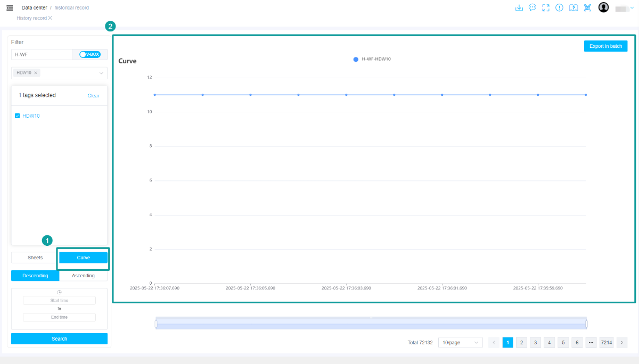Select Ascending sort order

pos(83,276)
